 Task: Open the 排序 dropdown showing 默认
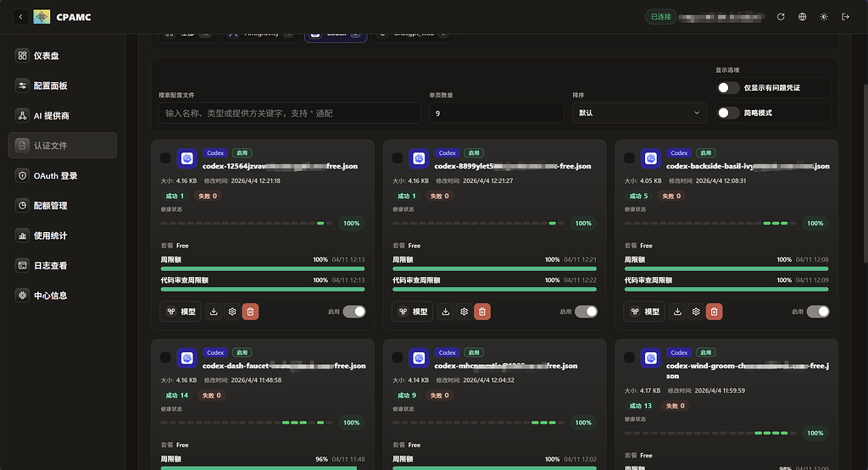coord(639,113)
